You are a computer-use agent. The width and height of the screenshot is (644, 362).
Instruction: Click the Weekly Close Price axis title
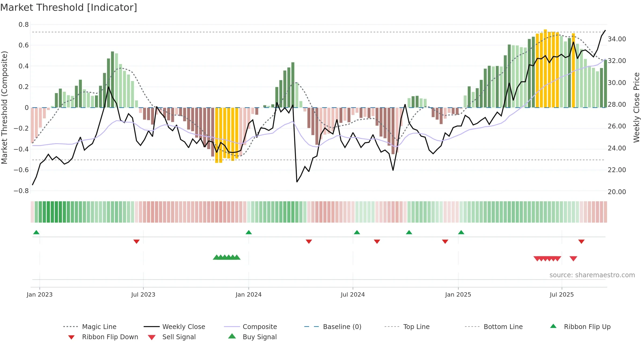[636, 107]
